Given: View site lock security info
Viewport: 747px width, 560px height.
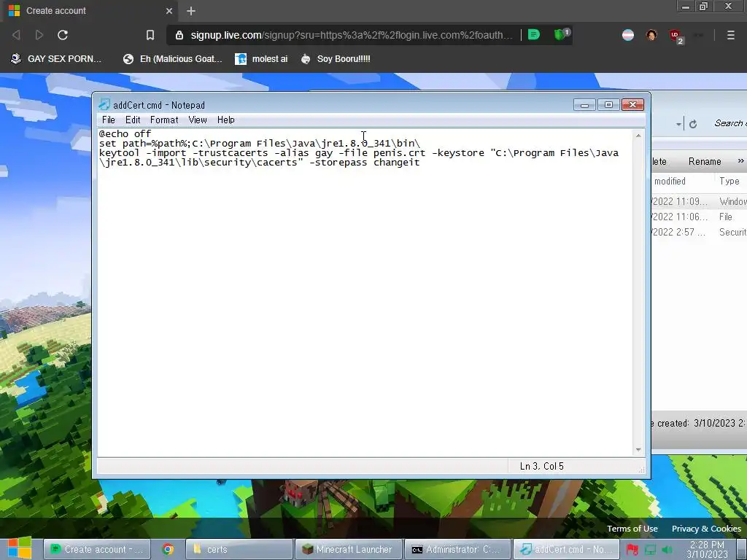Looking at the screenshot, I should tap(179, 35).
